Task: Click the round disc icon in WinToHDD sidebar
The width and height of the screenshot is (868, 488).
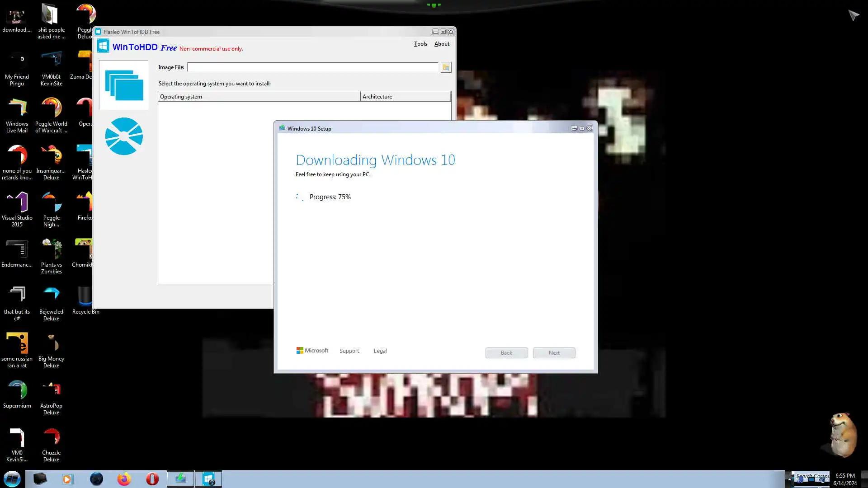Action: click(124, 136)
